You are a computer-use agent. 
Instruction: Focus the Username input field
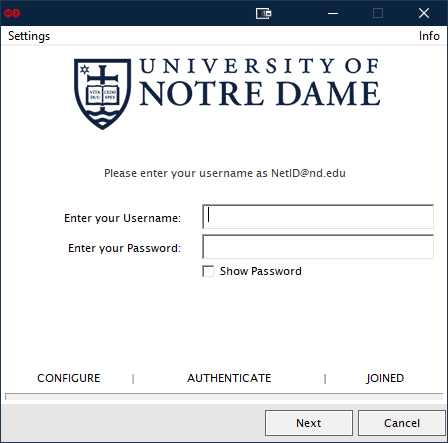click(318, 217)
